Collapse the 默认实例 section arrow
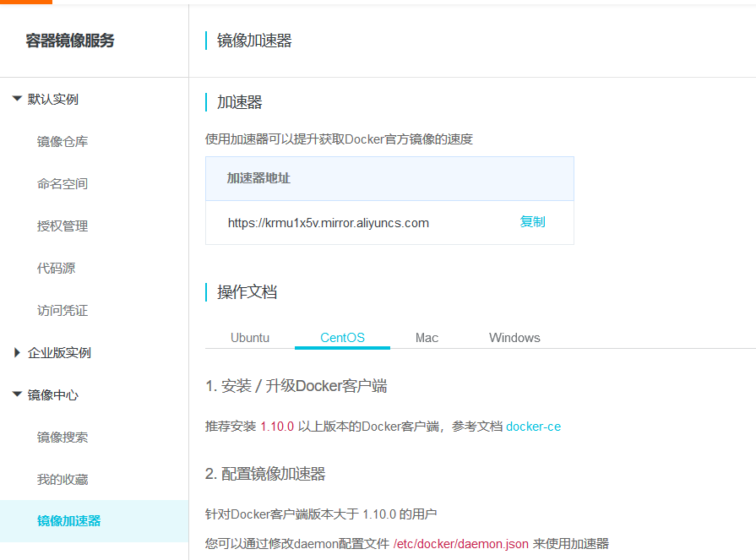Image resolution: width=756 pixels, height=560 pixels. point(17,99)
